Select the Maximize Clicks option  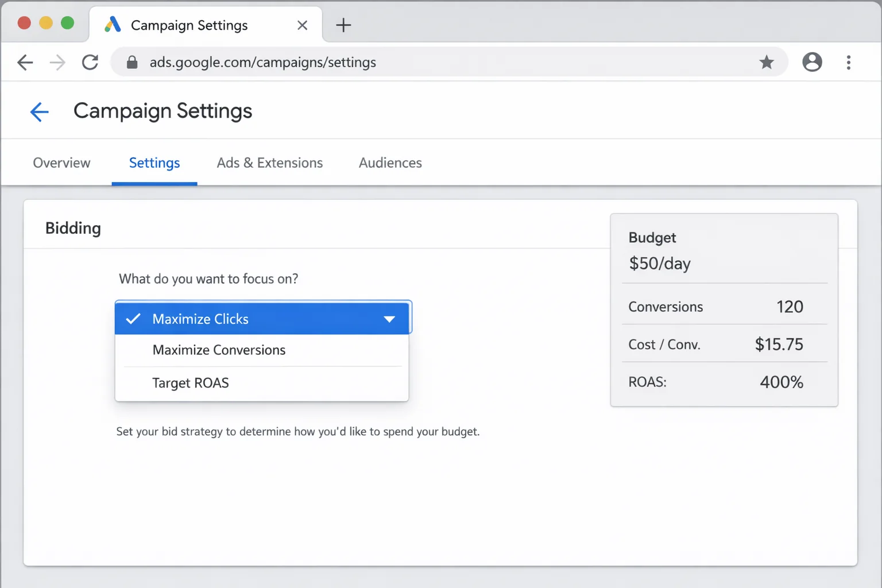(200, 319)
